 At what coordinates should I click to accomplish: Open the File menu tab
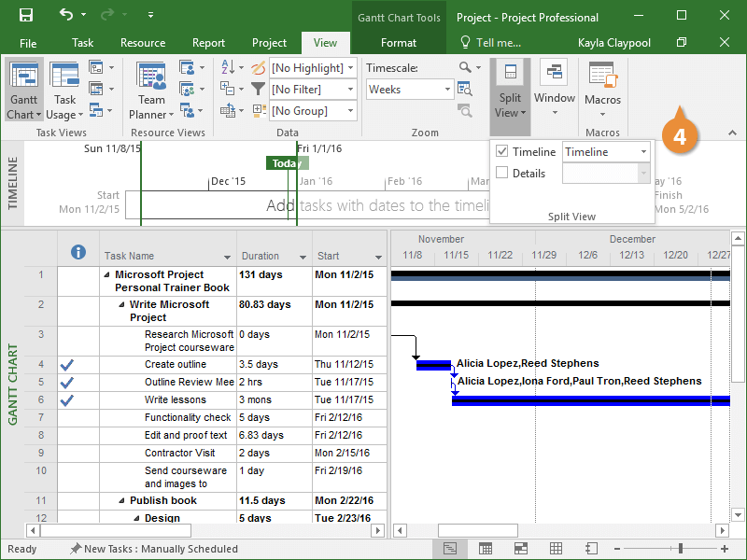click(x=28, y=43)
